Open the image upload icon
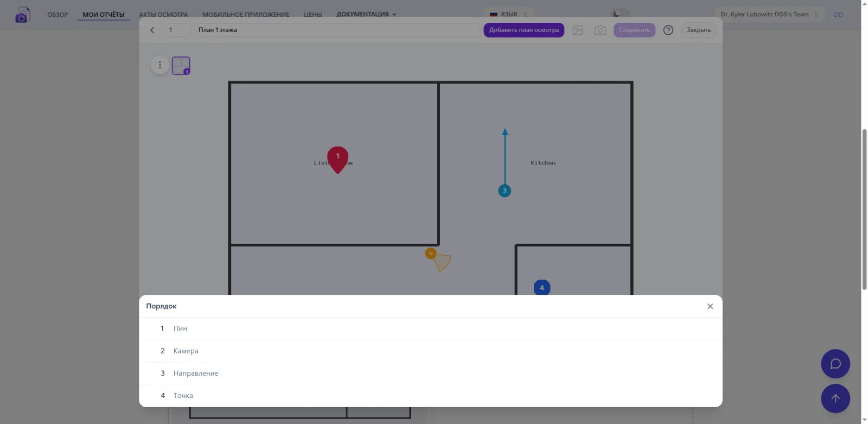Screen dimensions: 868x424 tap(578, 30)
